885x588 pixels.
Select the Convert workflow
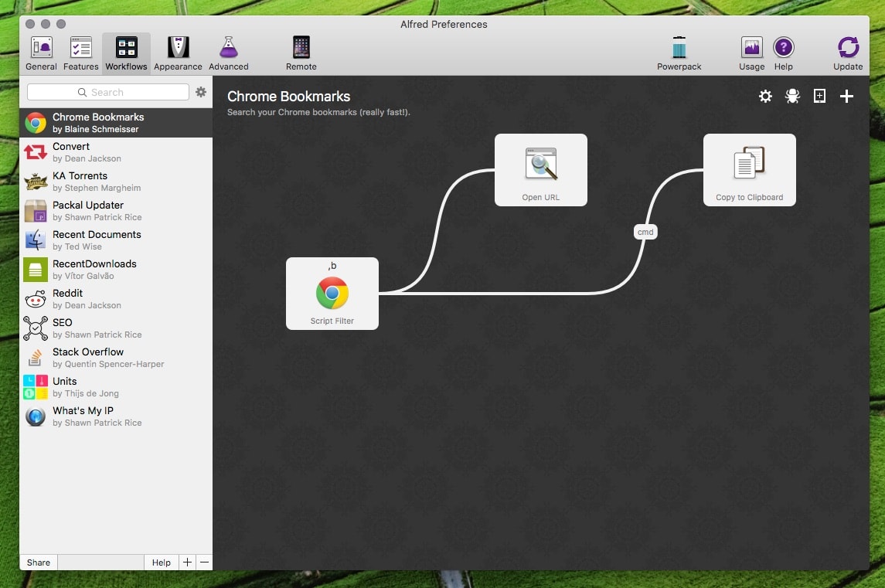(116, 151)
